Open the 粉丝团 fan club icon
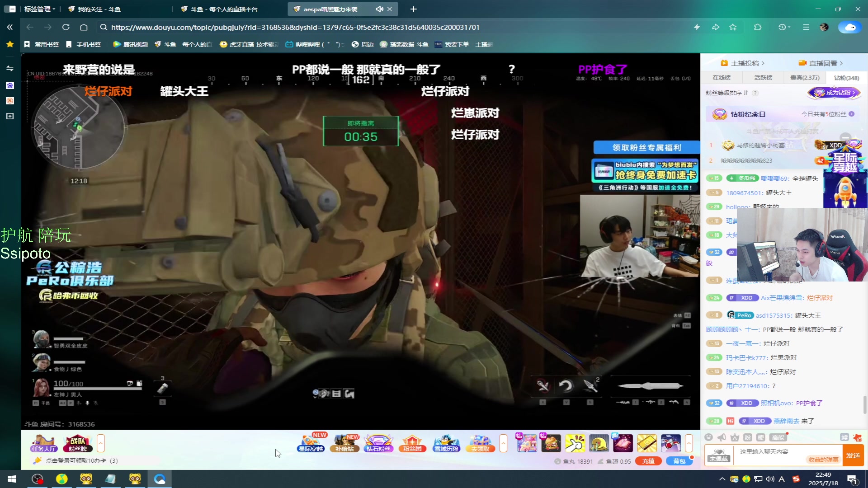Screen dimensions: 868x488 tap(412, 443)
